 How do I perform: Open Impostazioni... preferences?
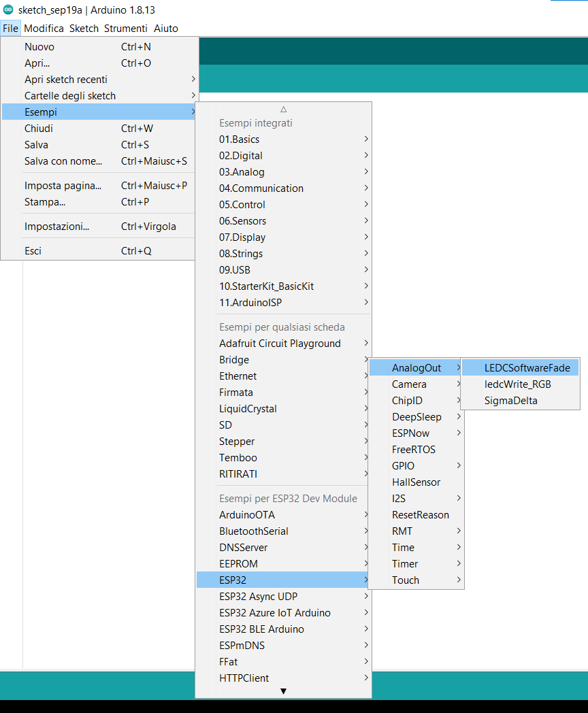pyautogui.click(x=99, y=227)
